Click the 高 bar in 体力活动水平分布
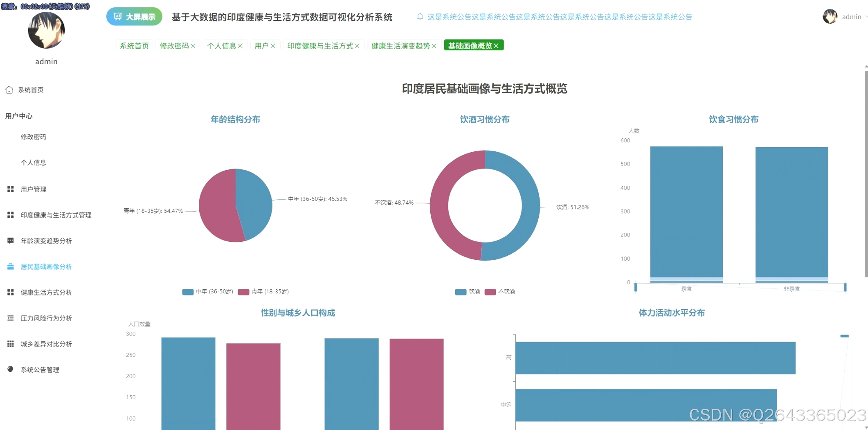This screenshot has width=868, height=430. point(655,358)
